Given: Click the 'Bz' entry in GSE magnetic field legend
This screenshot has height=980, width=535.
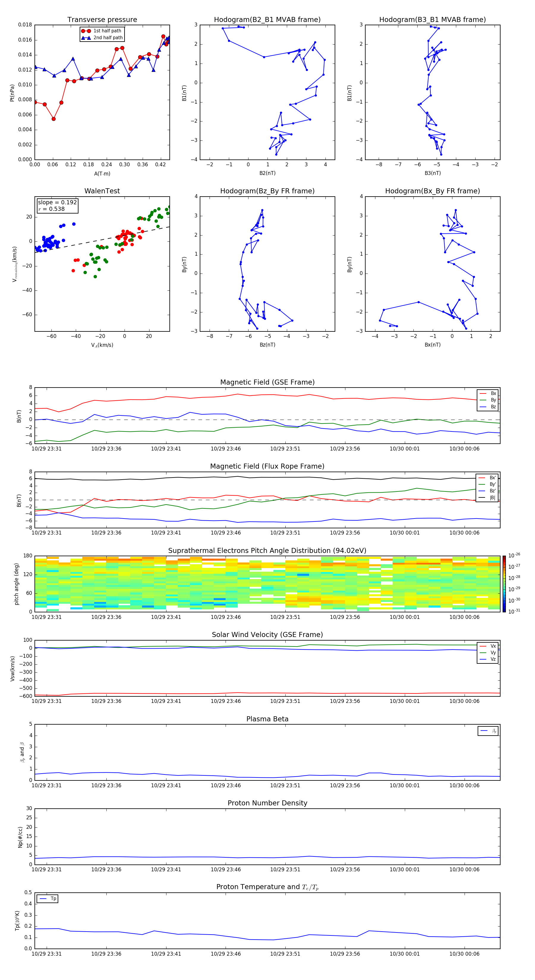Looking at the screenshot, I should 488,407.
